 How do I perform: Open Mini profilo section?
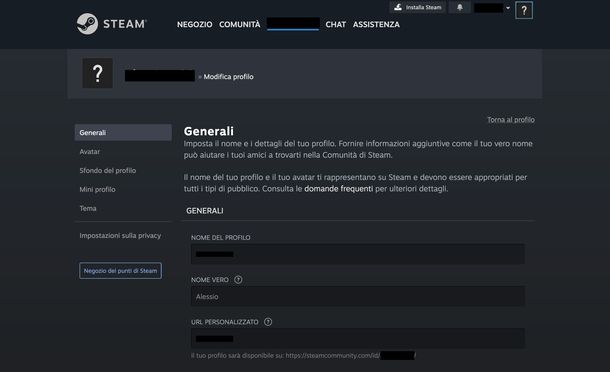tap(97, 190)
